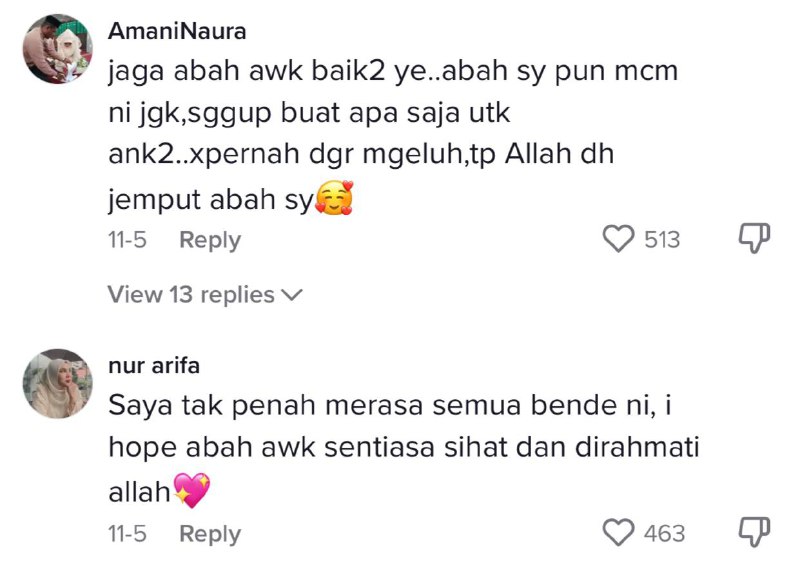Open AmaniNaura's profile picture

tap(58, 48)
